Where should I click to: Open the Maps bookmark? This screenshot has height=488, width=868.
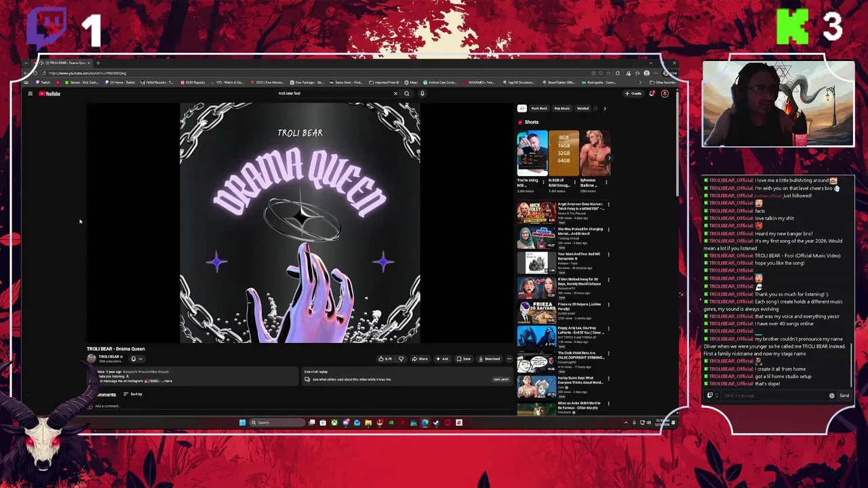tap(411, 83)
